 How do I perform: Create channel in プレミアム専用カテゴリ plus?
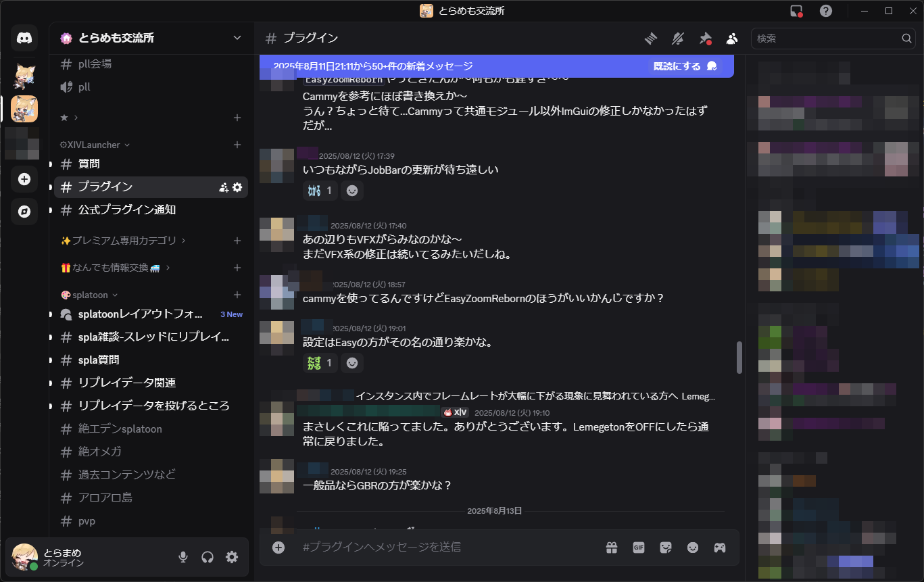237,241
